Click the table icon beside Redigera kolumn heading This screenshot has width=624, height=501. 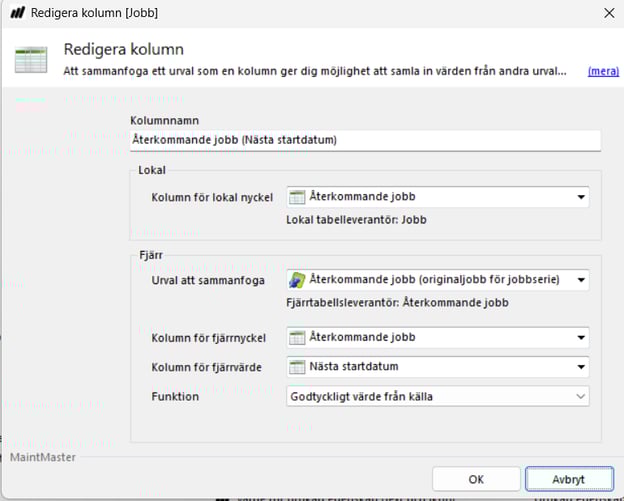click(30, 59)
